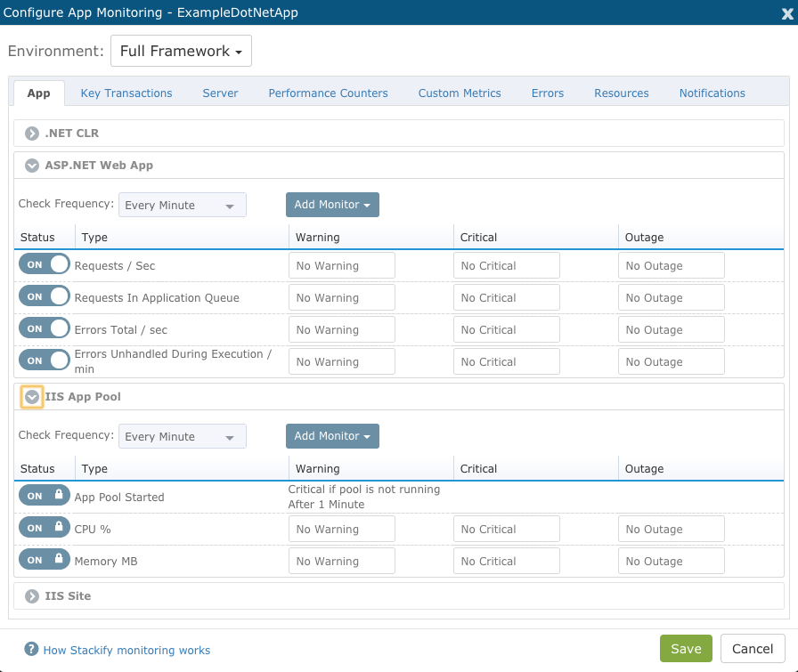
Task: Toggle the locked CPU % switch
Action: point(45,528)
